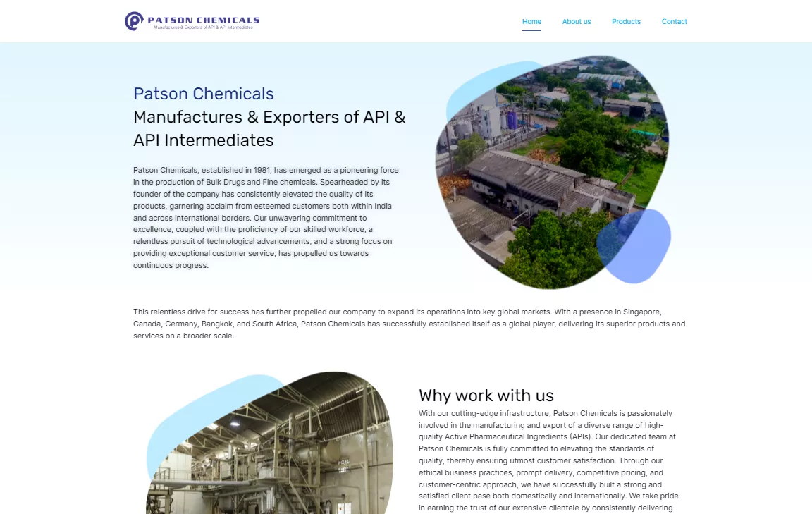Click the factory interior photo
This screenshot has width=812, height=514.
point(269,443)
